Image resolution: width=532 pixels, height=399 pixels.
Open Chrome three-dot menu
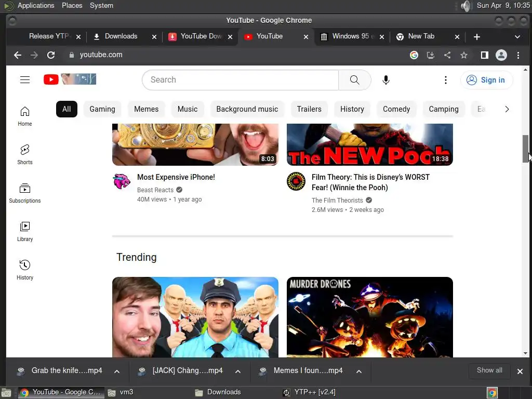[518, 55]
